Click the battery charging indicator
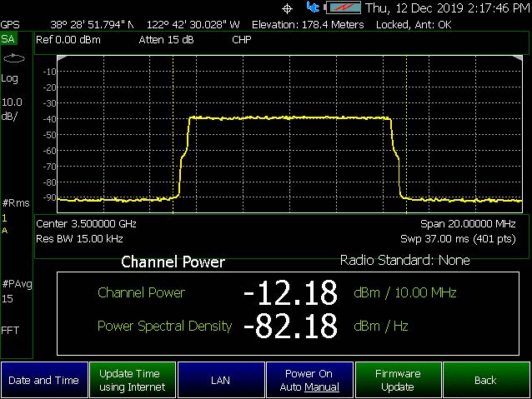This screenshot has height=399, width=532. (x=342, y=7)
